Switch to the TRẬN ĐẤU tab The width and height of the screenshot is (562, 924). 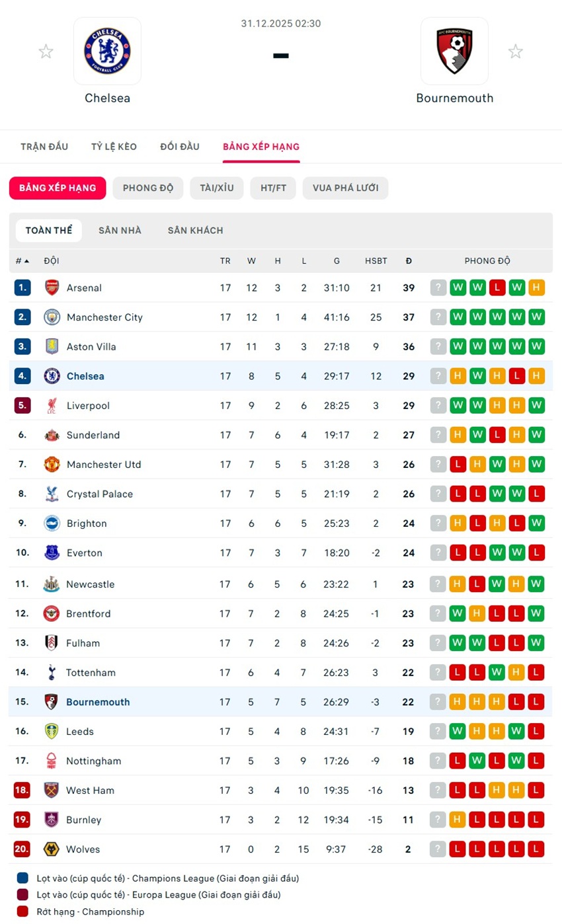tap(44, 147)
